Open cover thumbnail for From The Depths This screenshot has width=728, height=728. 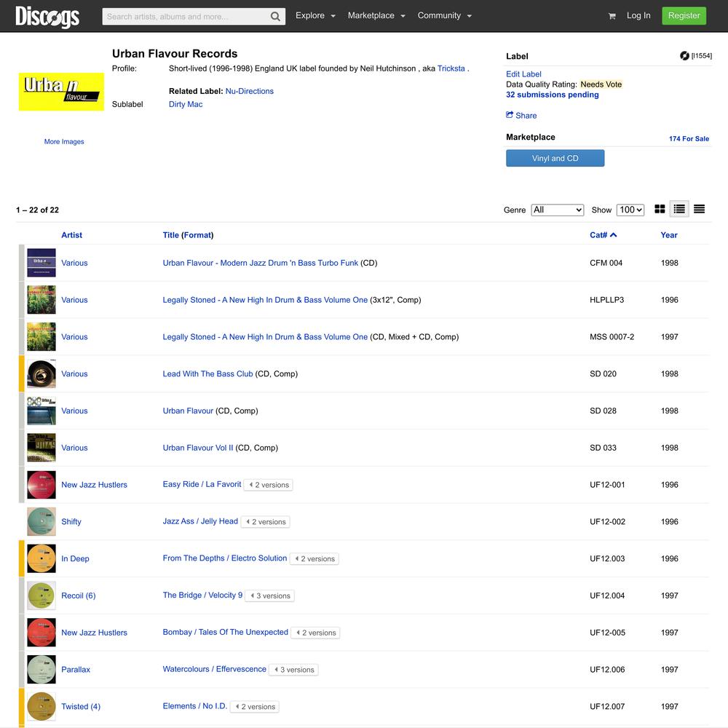pos(41,558)
